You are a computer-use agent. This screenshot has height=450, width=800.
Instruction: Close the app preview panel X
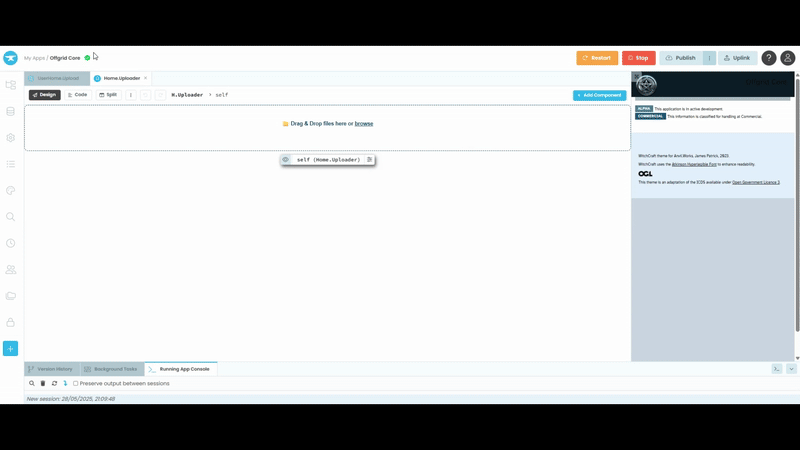tap(637, 76)
